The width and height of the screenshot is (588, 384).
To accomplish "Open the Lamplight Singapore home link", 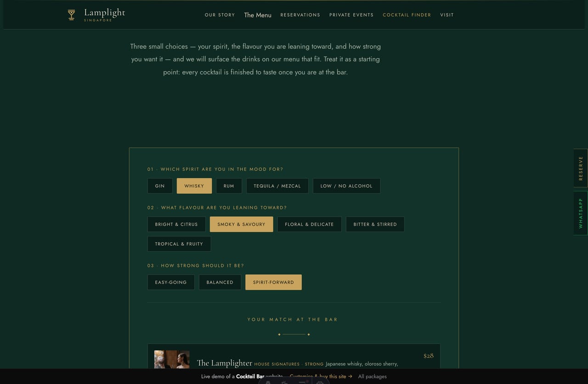I will tap(96, 15).
